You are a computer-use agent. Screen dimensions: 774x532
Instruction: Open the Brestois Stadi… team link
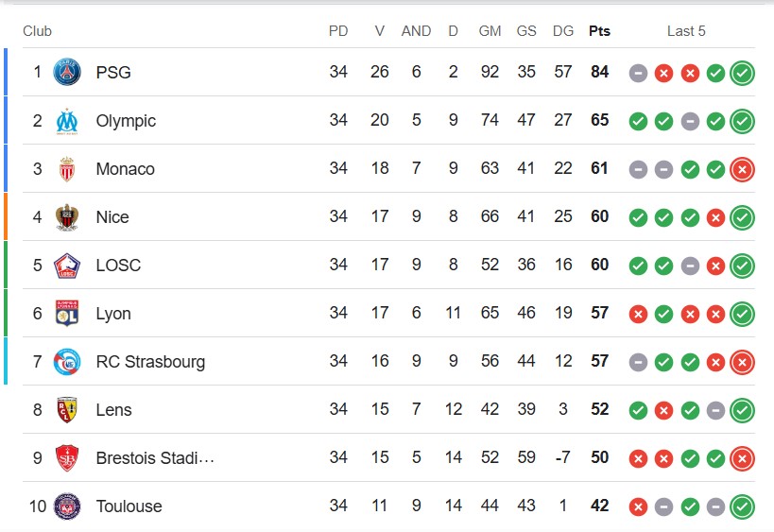[155, 458]
